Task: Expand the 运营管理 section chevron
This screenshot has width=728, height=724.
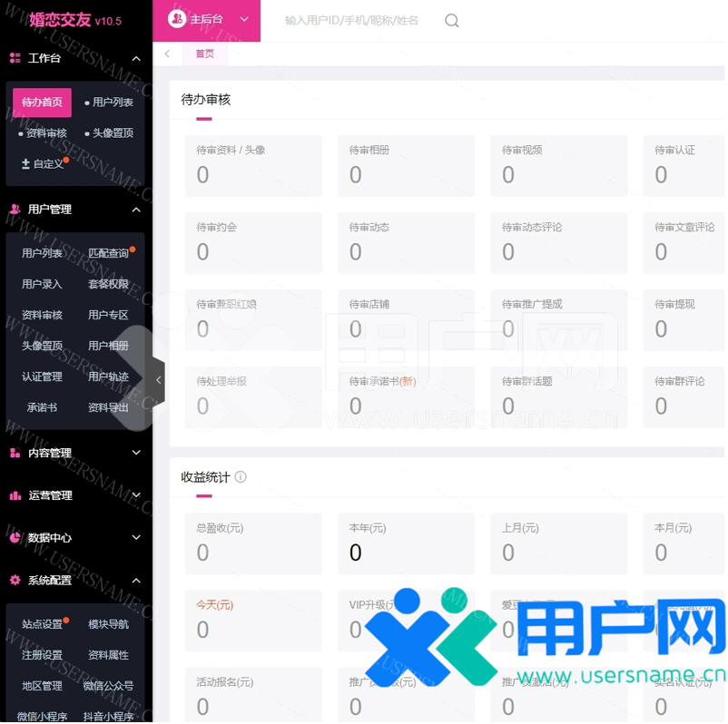Action: [136, 494]
